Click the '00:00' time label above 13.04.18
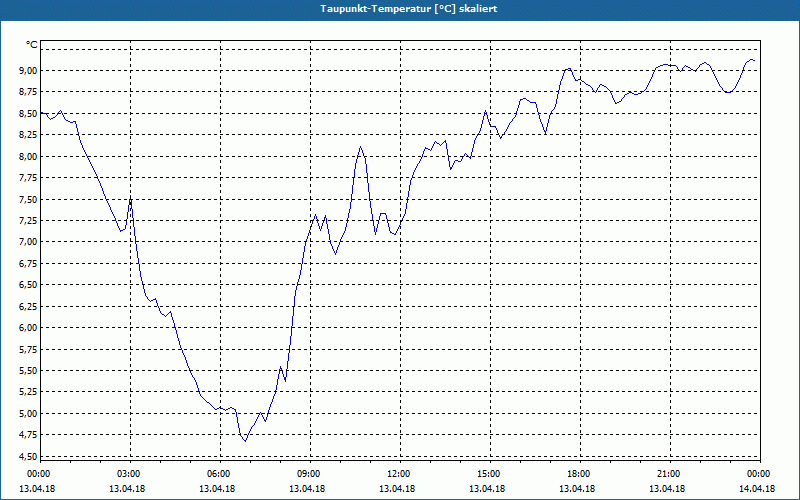Image resolution: width=800 pixels, height=500 pixels. coord(38,474)
